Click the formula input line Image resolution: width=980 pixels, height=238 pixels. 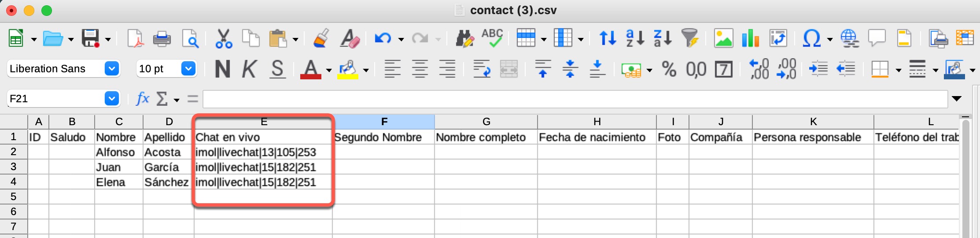pos(575,99)
